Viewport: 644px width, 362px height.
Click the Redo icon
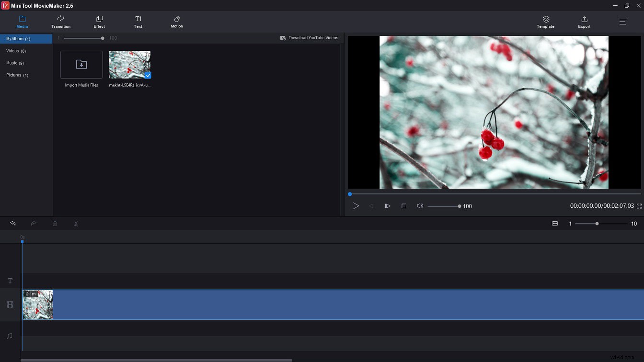(34, 224)
